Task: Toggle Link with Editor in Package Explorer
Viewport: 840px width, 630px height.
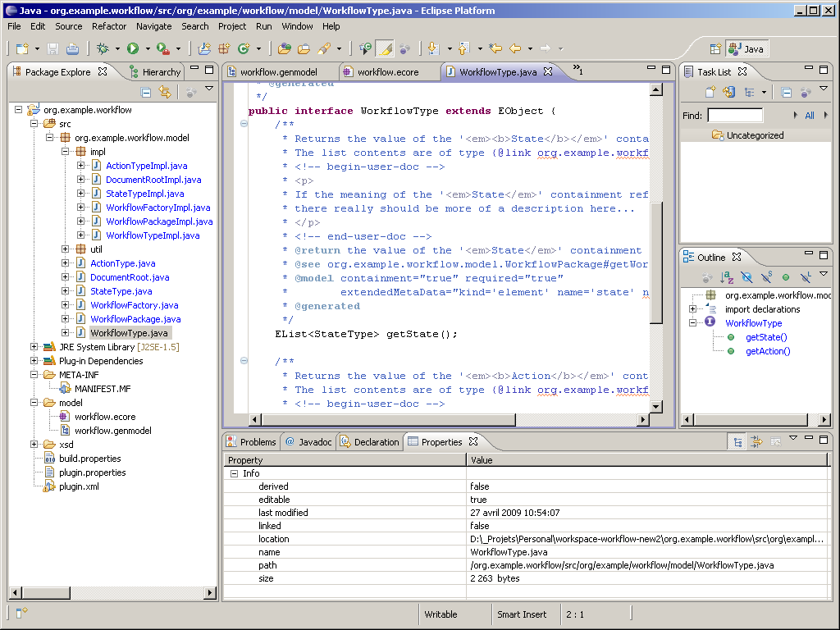Action: coord(164,93)
